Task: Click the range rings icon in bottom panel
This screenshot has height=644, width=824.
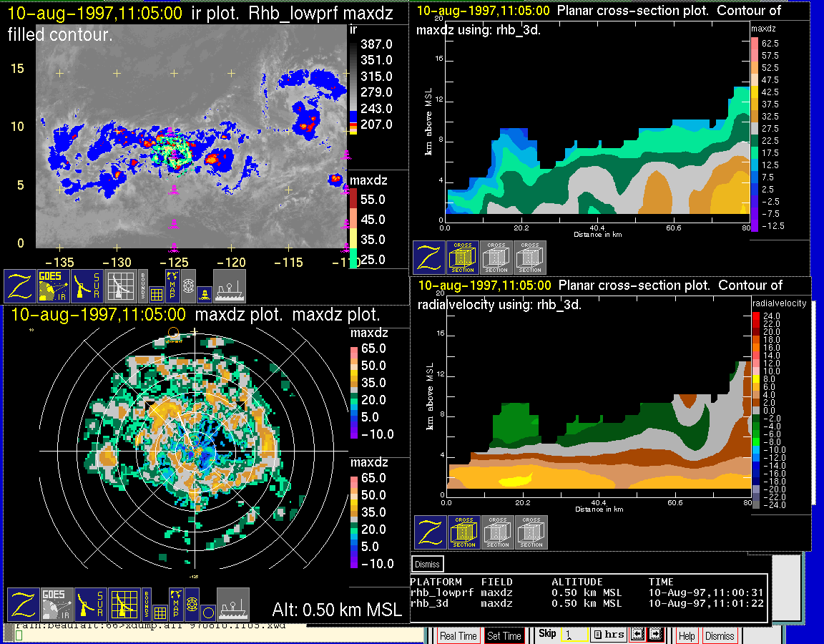Action: (192, 605)
